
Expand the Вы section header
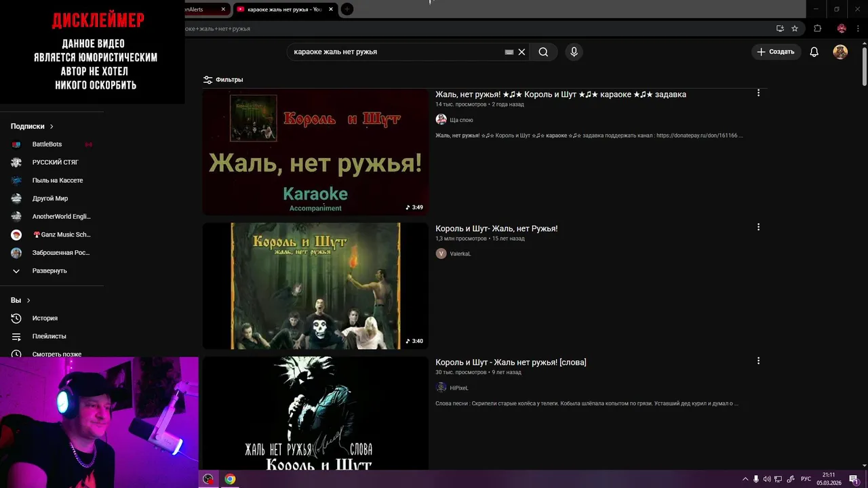20,300
